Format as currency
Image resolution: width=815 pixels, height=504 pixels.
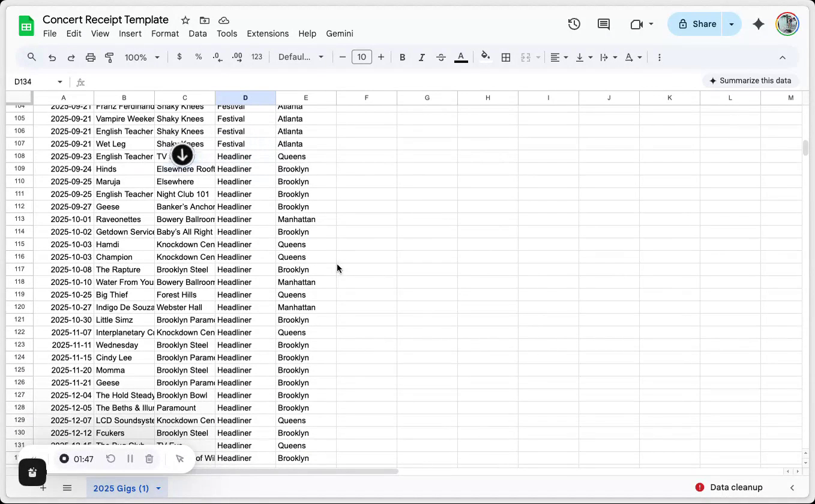[179, 57]
